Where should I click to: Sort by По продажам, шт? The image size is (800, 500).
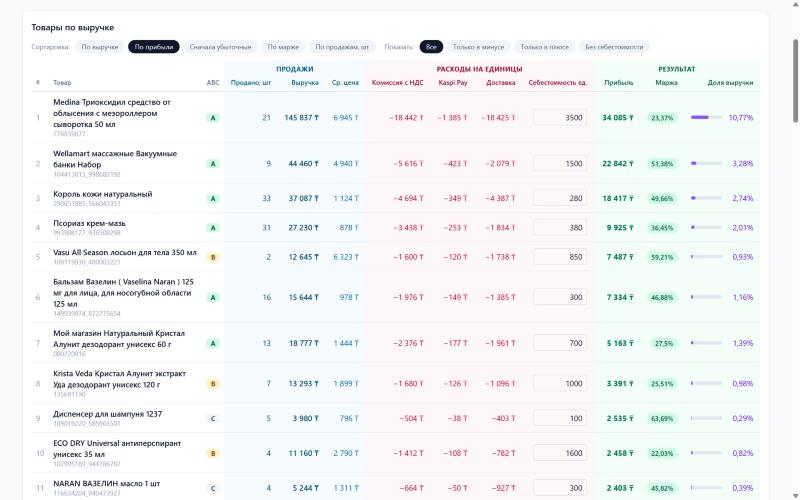pyautogui.click(x=342, y=47)
